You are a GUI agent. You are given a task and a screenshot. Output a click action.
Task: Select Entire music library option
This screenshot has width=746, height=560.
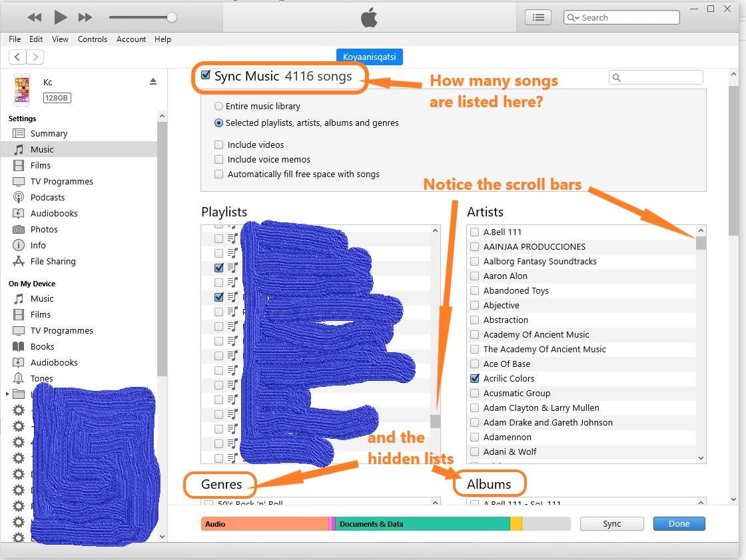(218, 106)
